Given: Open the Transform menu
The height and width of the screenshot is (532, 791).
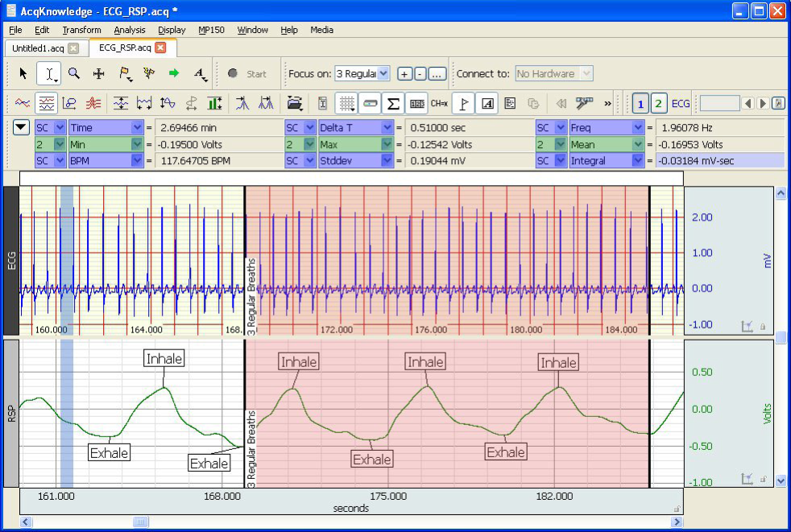Looking at the screenshot, I should (81, 30).
